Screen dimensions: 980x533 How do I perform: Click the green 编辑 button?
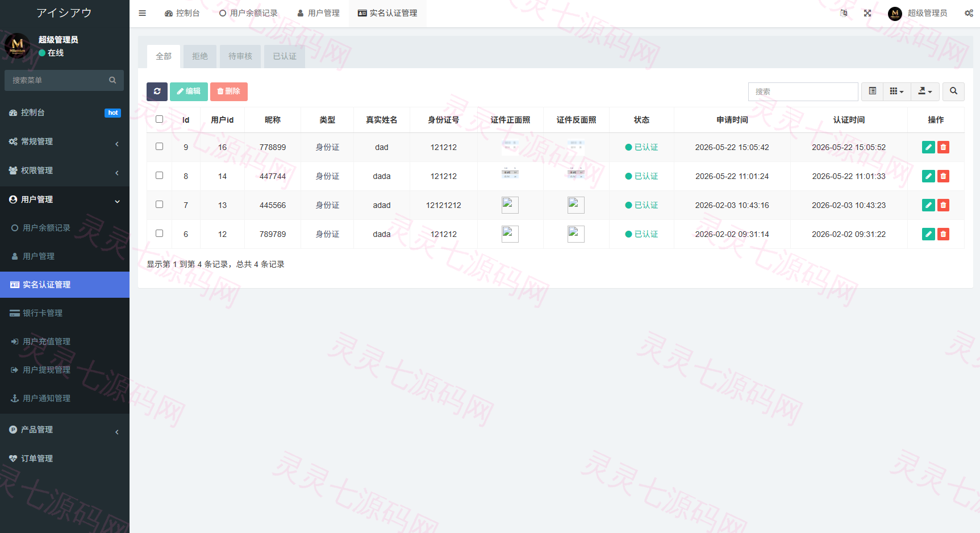(189, 91)
